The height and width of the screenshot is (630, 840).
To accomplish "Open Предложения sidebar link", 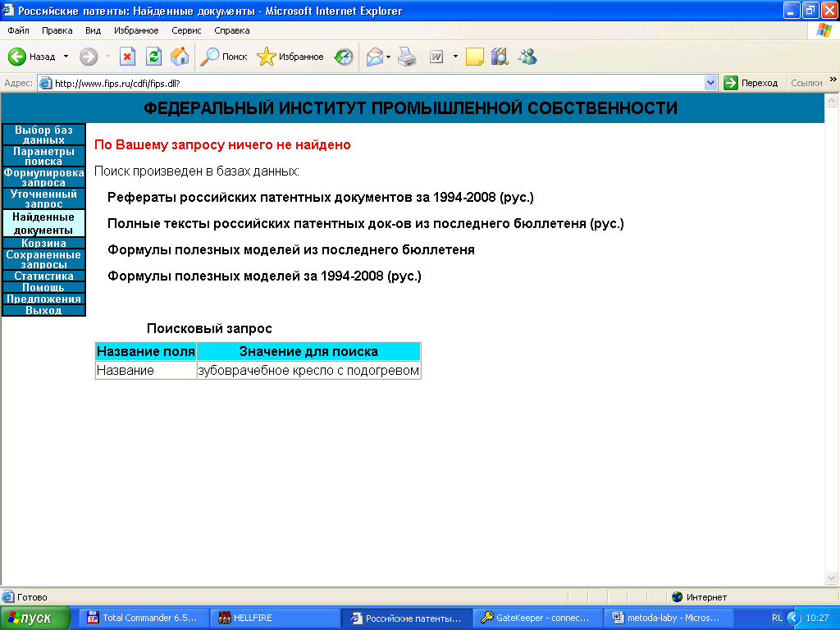I will tap(43, 299).
